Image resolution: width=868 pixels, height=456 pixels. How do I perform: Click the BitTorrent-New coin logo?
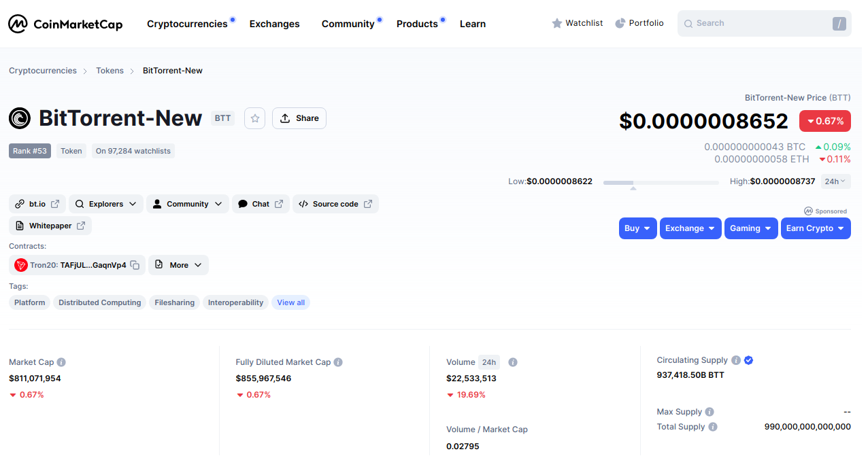coord(20,118)
